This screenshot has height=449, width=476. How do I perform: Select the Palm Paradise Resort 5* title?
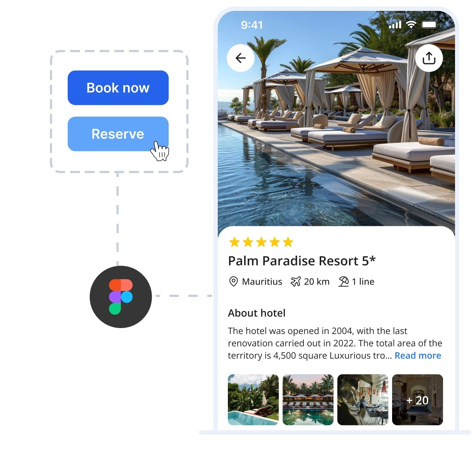pyautogui.click(x=302, y=261)
